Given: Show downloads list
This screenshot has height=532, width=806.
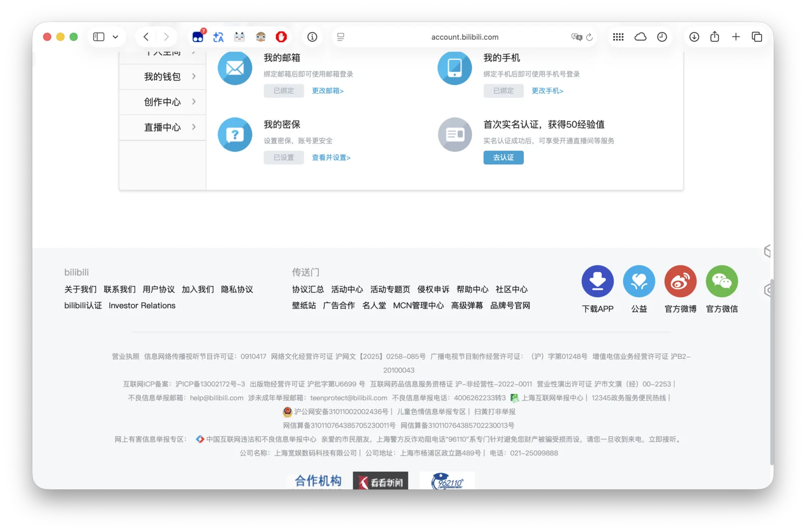Looking at the screenshot, I should tap(694, 37).
